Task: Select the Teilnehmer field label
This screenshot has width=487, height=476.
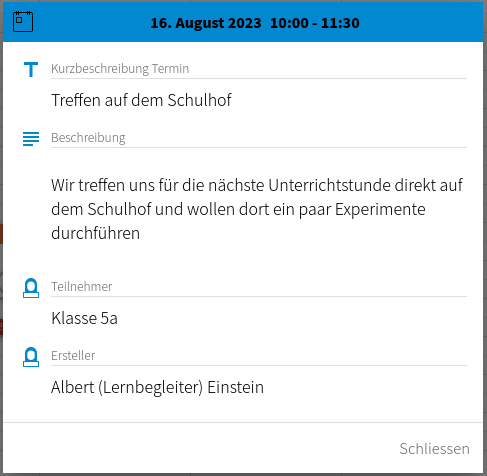Action: (x=81, y=287)
